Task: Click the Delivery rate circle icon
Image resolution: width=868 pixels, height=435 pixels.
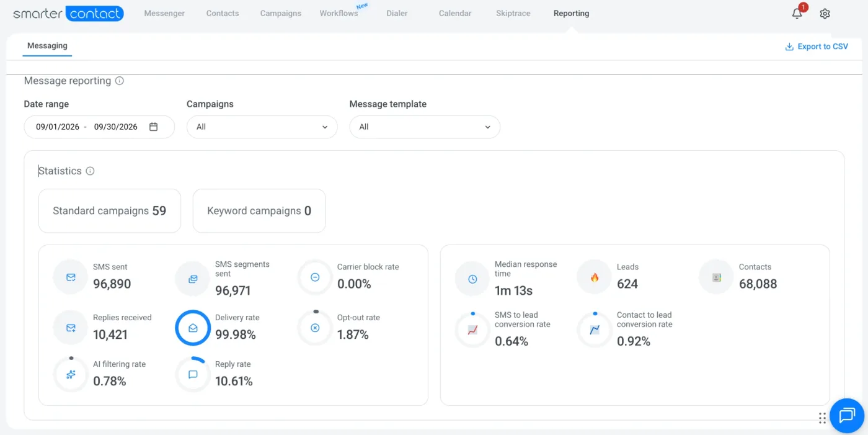Action: [193, 328]
